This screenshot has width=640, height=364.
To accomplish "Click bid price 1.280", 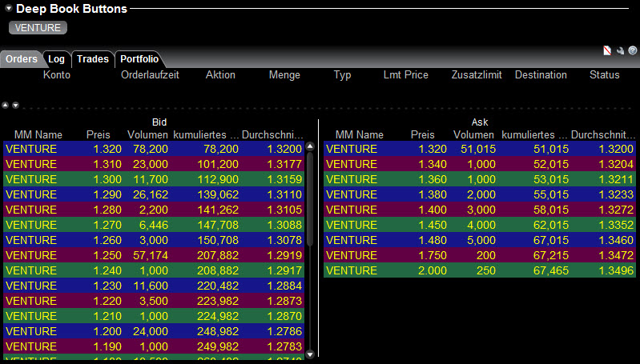I will (107, 210).
